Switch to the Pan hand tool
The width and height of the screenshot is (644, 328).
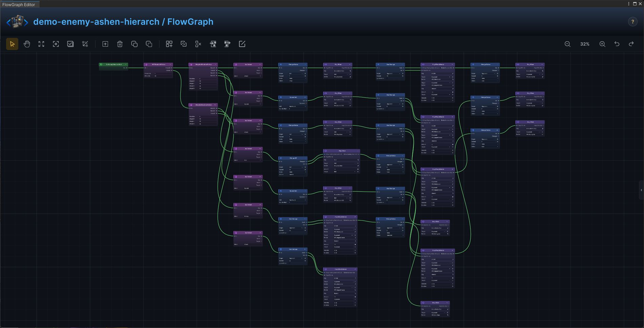point(27,44)
